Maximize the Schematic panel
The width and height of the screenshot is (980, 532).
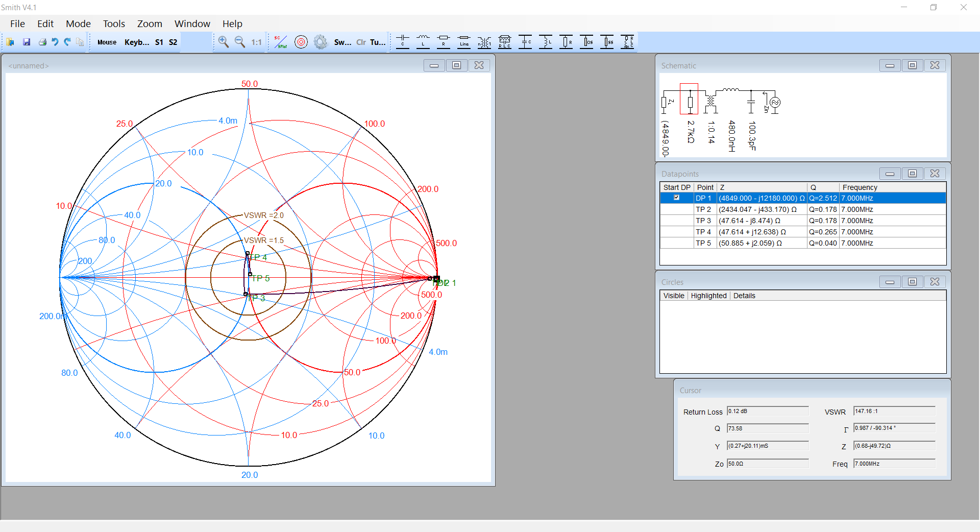912,65
